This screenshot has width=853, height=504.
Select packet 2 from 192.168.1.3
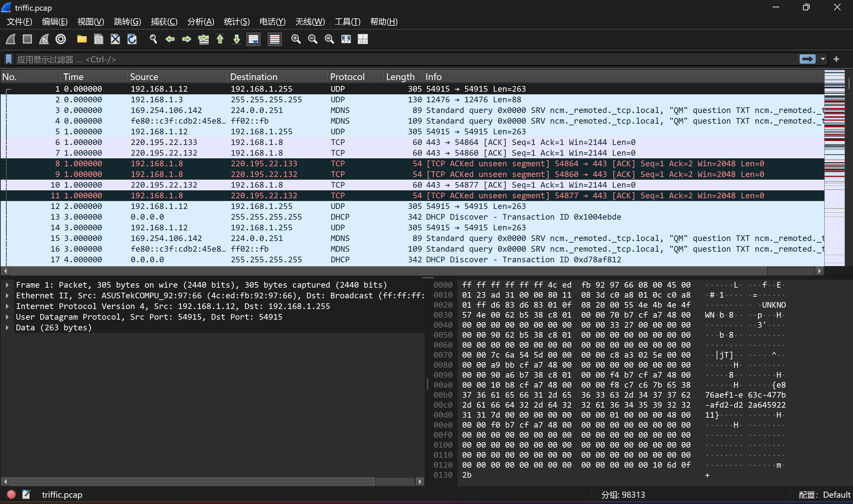[x=412, y=100]
